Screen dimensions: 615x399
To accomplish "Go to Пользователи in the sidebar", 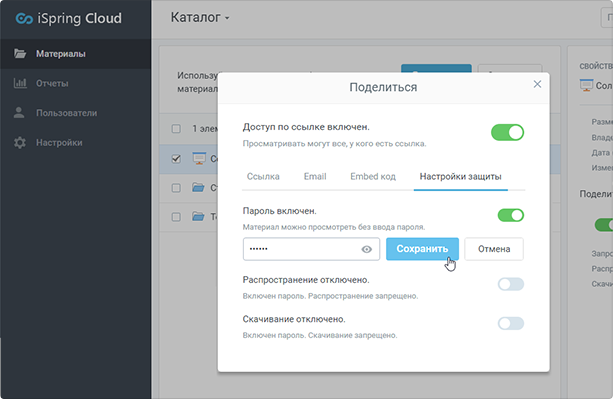I will pos(75,113).
